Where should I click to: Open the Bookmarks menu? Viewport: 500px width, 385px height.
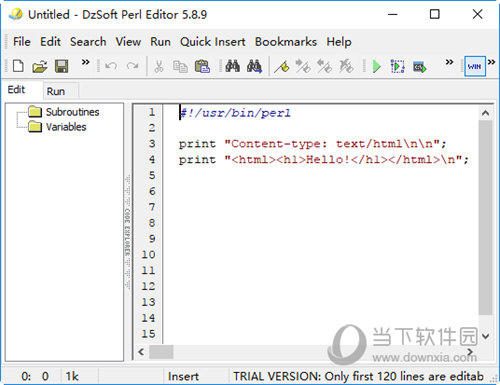[x=286, y=42]
